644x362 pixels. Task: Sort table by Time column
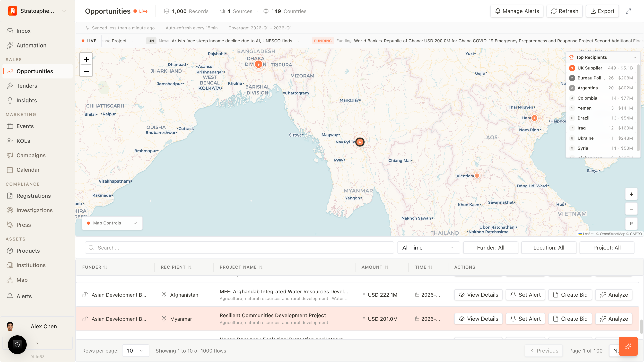click(430, 267)
